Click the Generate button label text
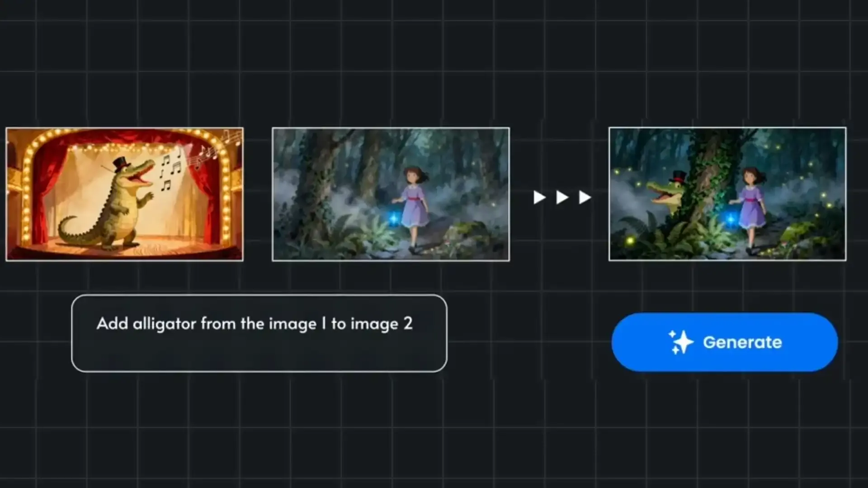868x488 pixels. coord(742,343)
